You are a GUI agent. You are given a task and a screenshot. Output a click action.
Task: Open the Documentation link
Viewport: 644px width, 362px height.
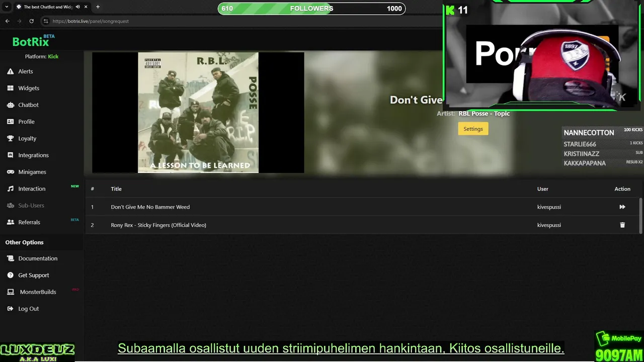[38, 258]
